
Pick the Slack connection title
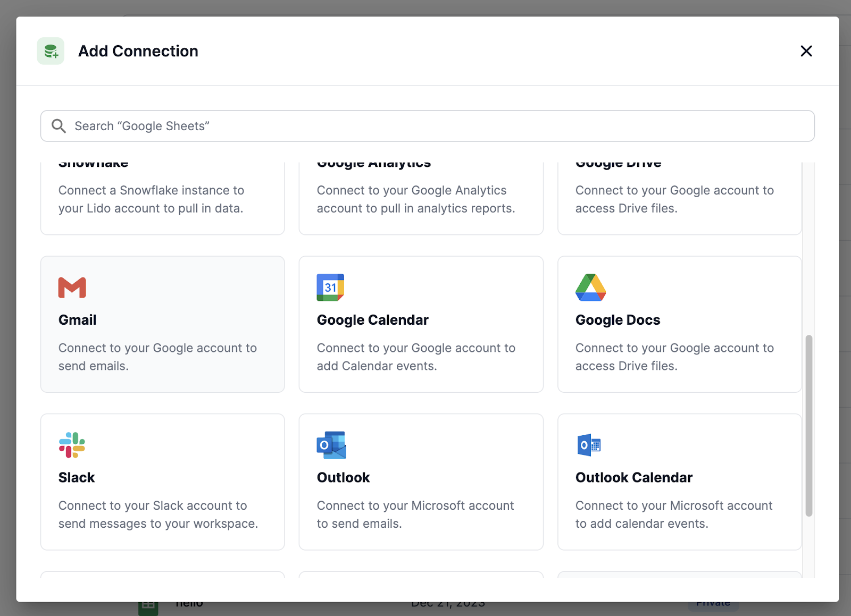coord(77,477)
